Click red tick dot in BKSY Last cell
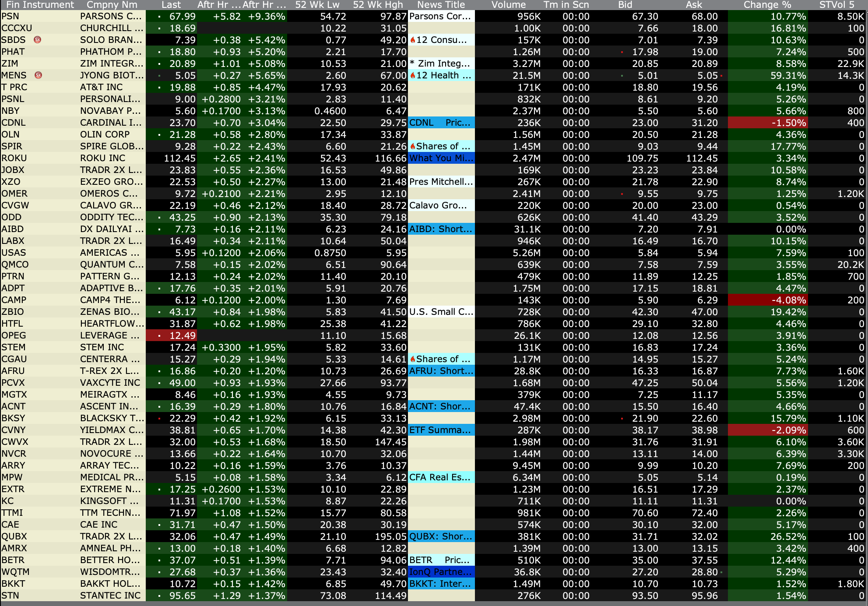 [x=159, y=419]
